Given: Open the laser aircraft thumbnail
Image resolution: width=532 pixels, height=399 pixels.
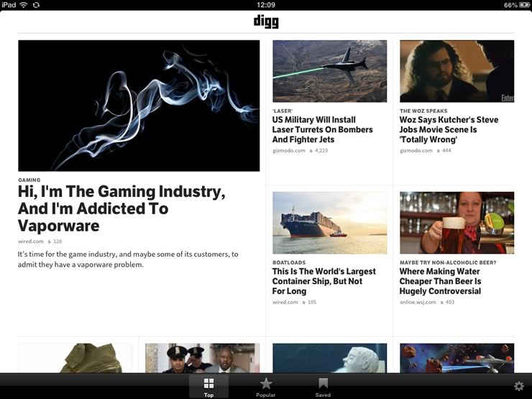Looking at the screenshot, I should [329, 71].
